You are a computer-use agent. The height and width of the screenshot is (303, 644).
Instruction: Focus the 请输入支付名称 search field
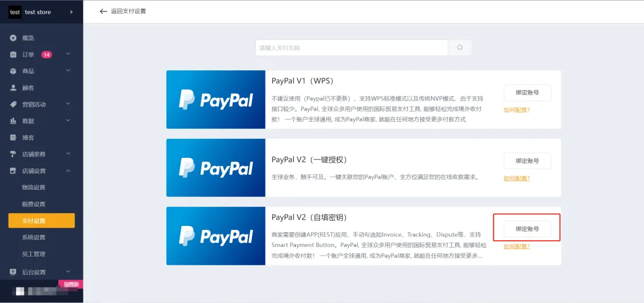351,47
